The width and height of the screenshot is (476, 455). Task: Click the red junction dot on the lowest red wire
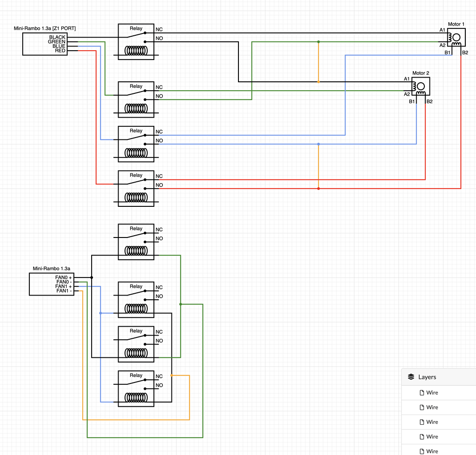pos(318,189)
